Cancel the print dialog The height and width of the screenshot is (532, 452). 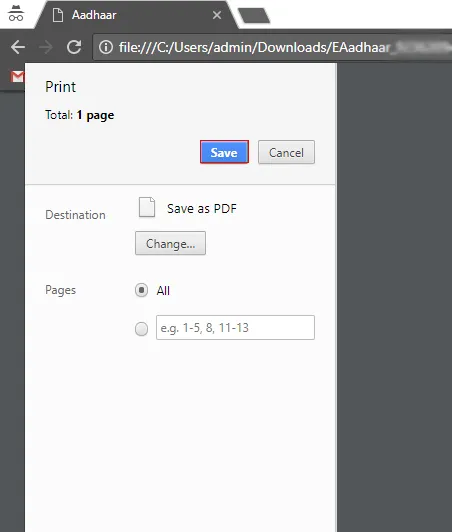pyautogui.click(x=286, y=152)
